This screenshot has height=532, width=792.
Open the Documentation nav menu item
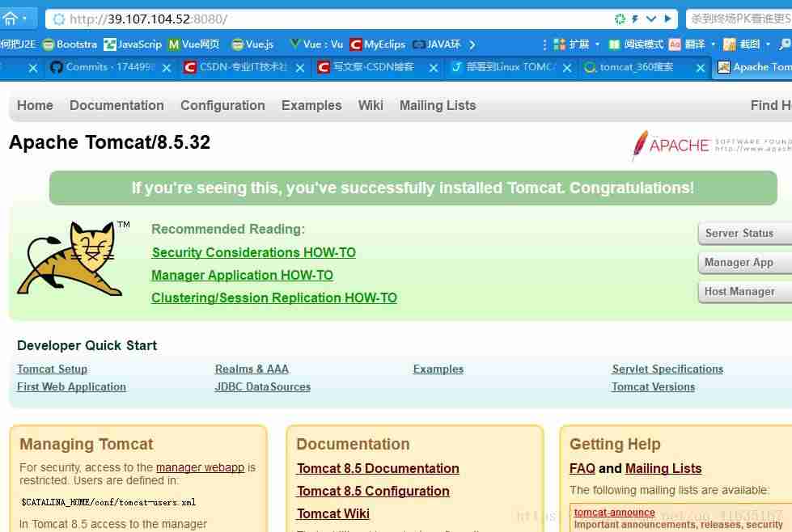pos(116,105)
